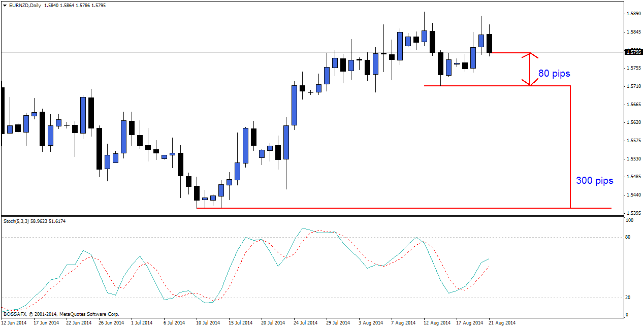Click the 15 Jul 2014 date label
The width and height of the screenshot is (644, 327).
point(240,322)
